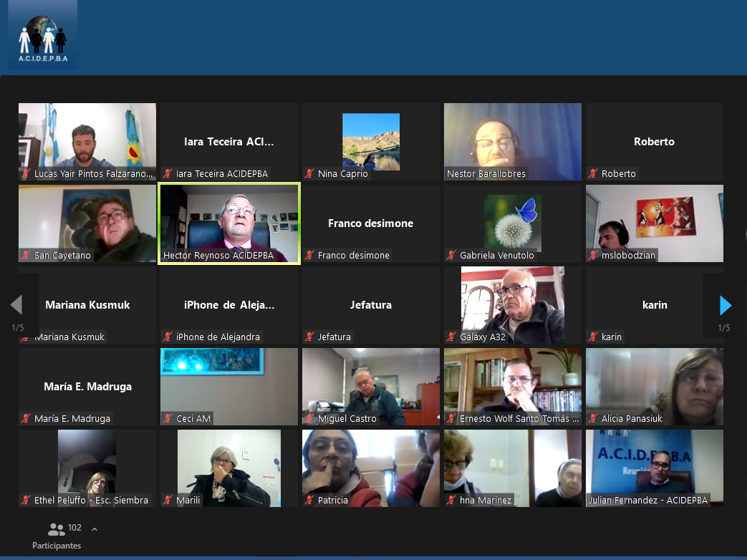Select Nestor Barallobres video tile

[512, 141]
